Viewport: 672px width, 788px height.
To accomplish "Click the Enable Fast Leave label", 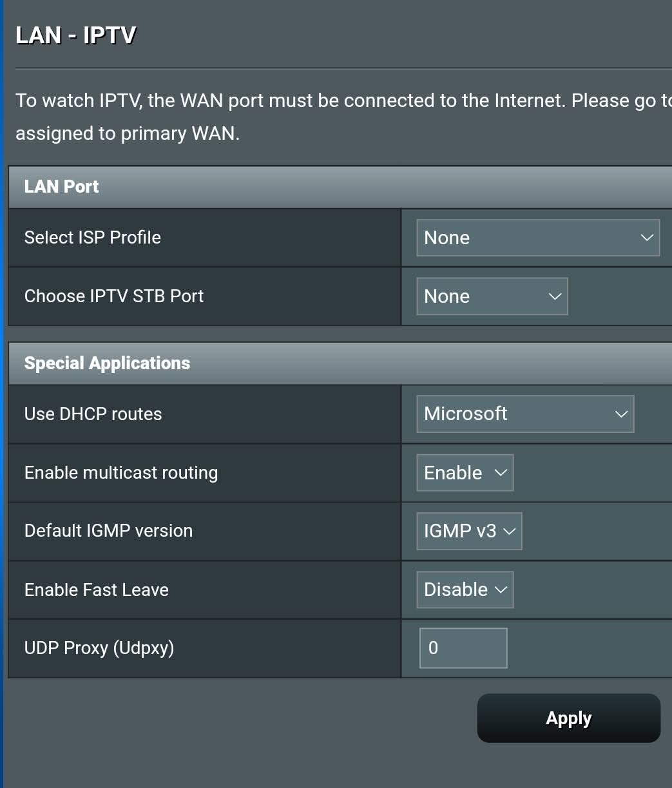I will (97, 590).
